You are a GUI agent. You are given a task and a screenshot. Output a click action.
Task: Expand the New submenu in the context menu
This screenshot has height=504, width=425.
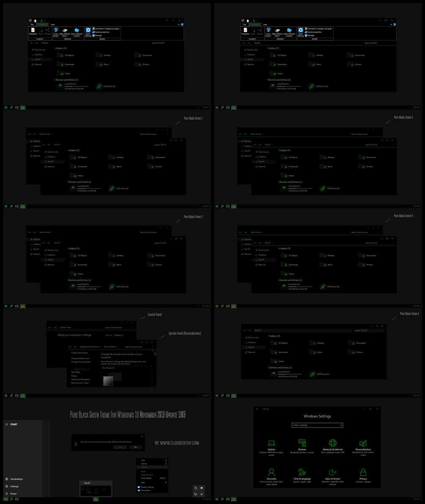(x=143, y=482)
